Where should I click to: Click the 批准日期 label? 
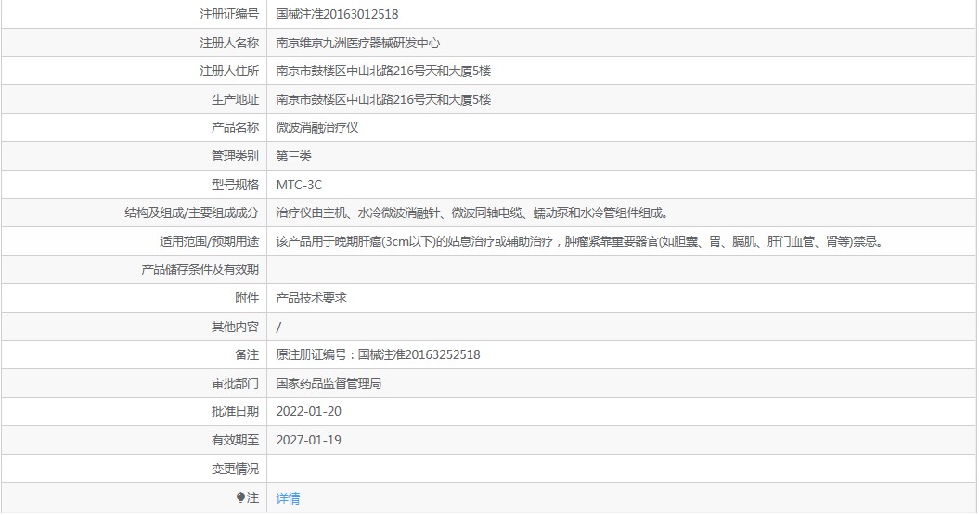tap(235, 411)
